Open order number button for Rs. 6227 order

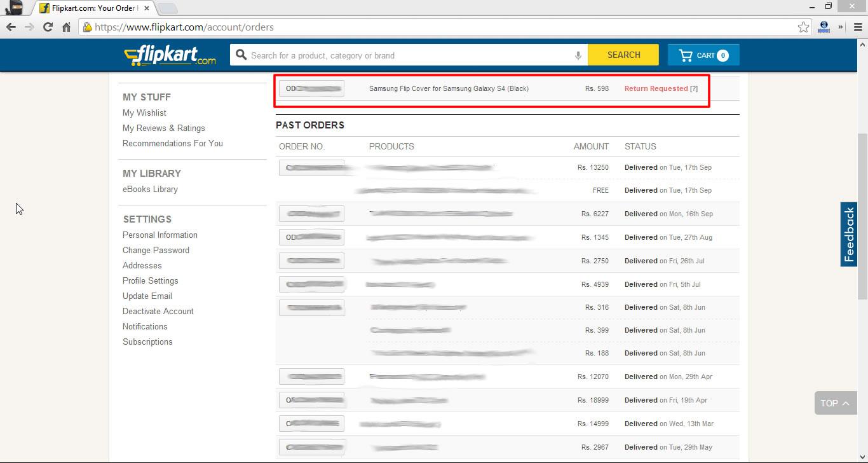coord(311,214)
